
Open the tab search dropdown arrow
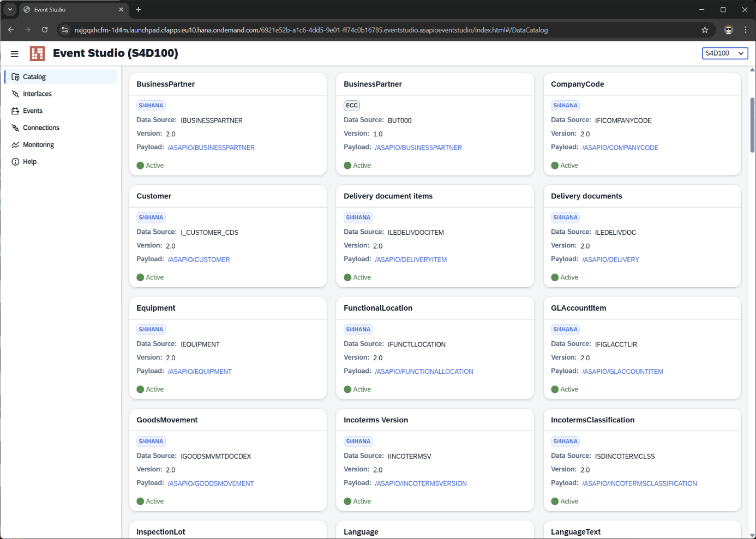(10, 9)
